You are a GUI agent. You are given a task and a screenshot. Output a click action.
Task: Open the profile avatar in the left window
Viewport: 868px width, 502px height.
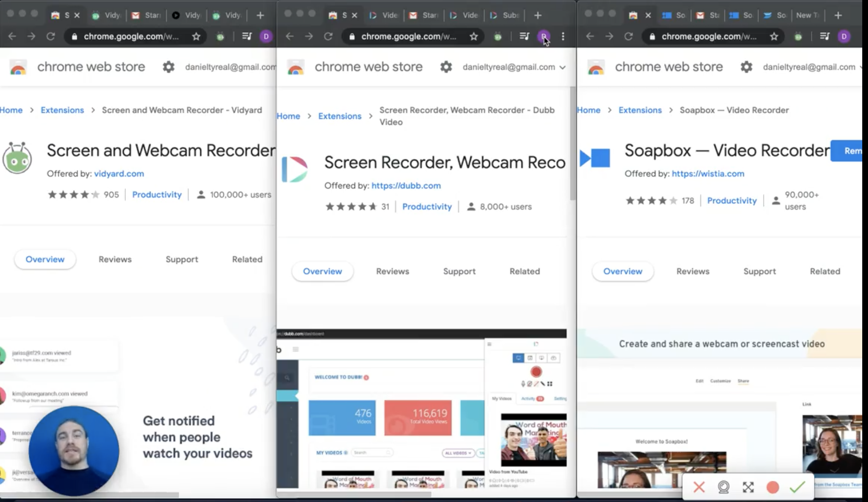[x=266, y=36]
